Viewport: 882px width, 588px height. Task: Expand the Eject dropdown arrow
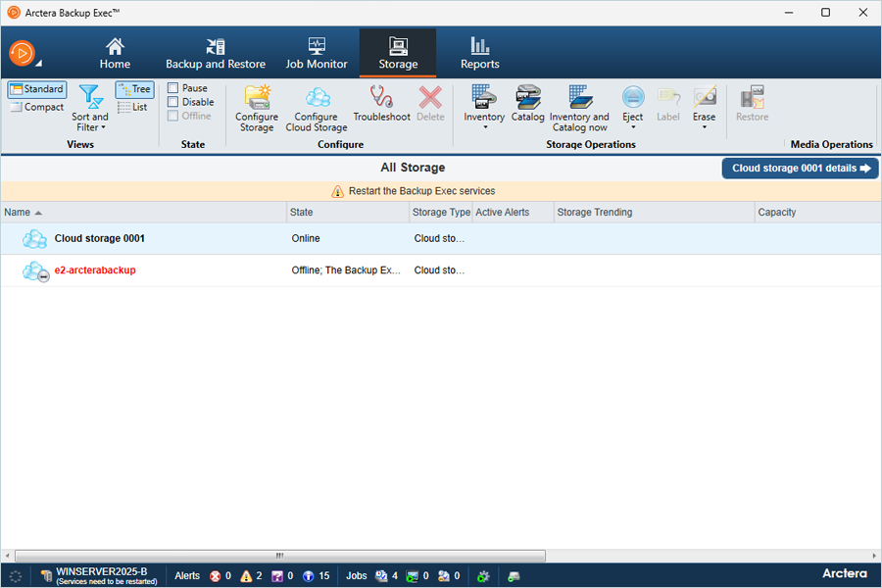pyautogui.click(x=633, y=127)
